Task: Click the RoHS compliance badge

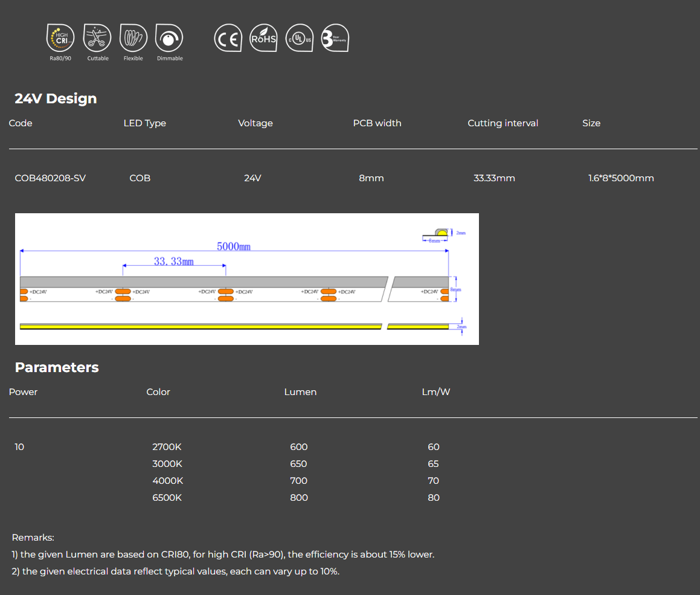Action: click(263, 39)
